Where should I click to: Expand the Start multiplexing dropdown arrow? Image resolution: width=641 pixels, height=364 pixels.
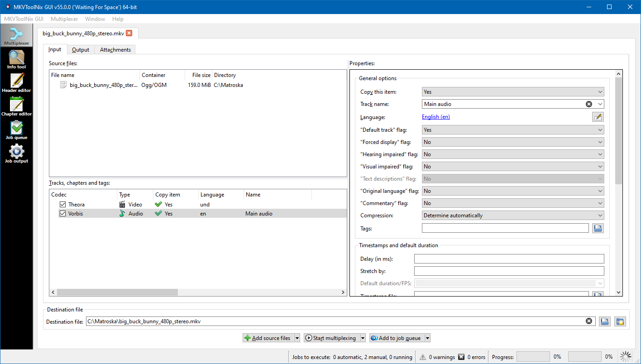[x=363, y=337]
